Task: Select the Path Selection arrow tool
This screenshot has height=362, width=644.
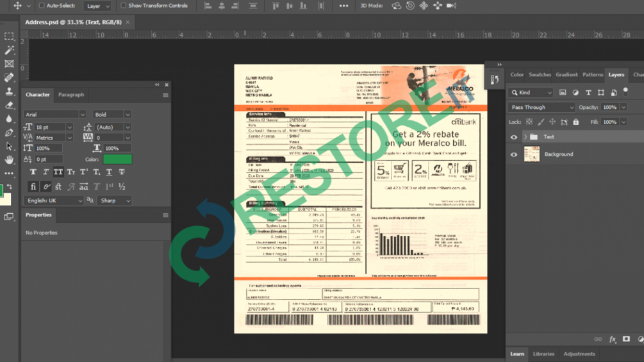Action: click(x=8, y=146)
